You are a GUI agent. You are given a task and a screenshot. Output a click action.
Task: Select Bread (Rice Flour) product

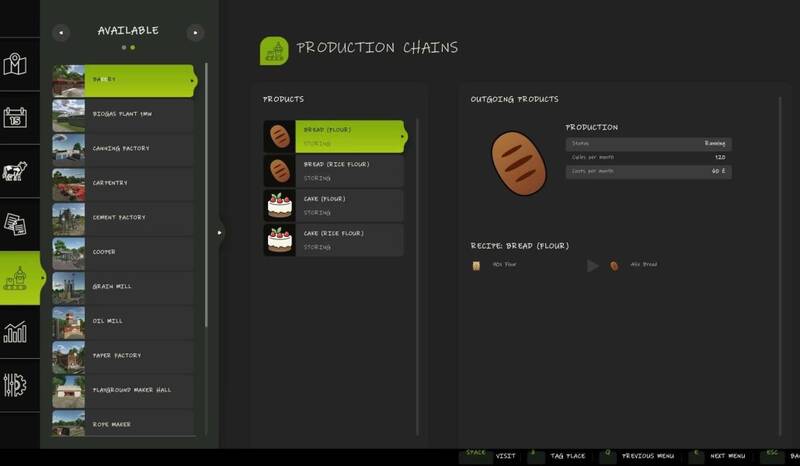tap(334, 170)
